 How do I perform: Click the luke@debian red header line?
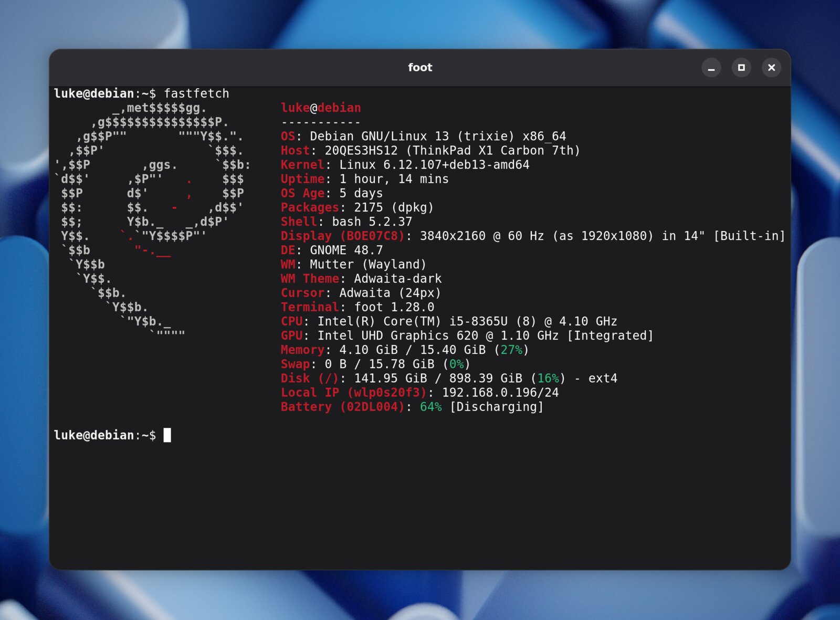point(321,108)
